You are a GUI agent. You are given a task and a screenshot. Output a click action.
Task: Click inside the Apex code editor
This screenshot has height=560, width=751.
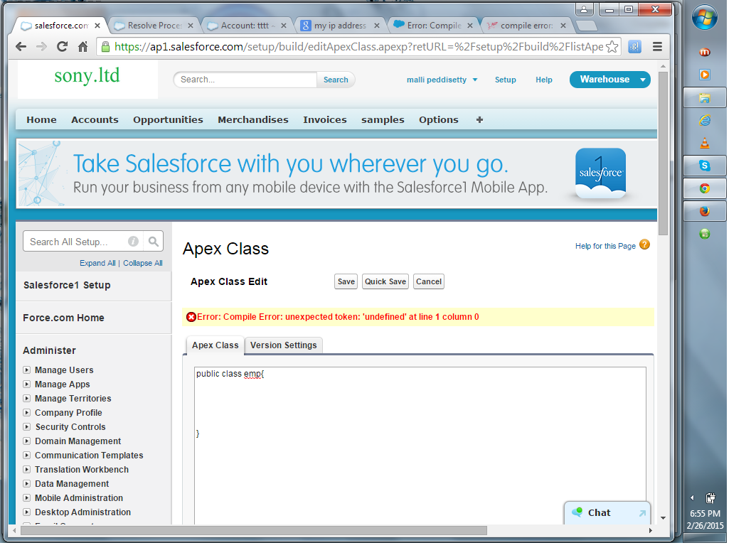pyautogui.click(x=420, y=445)
